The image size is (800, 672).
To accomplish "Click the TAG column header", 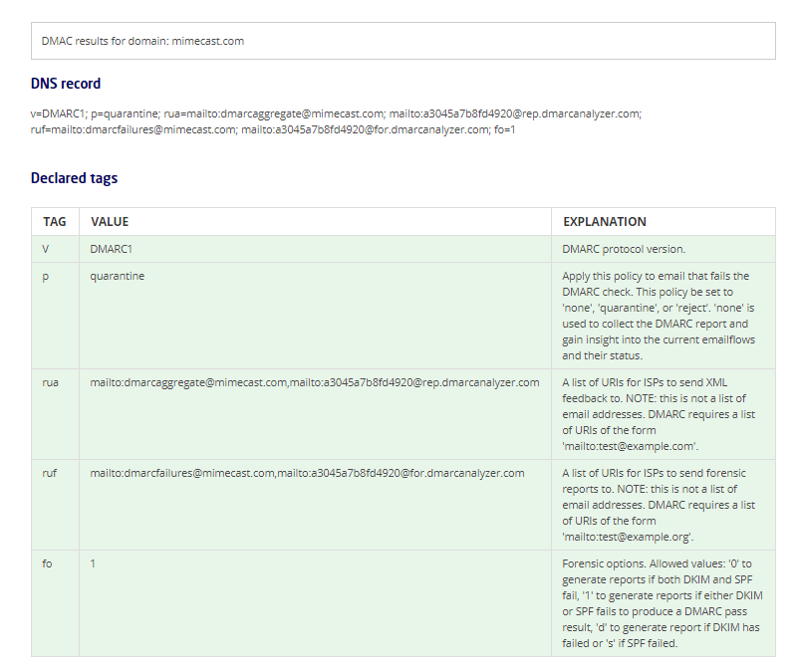I will [x=55, y=222].
